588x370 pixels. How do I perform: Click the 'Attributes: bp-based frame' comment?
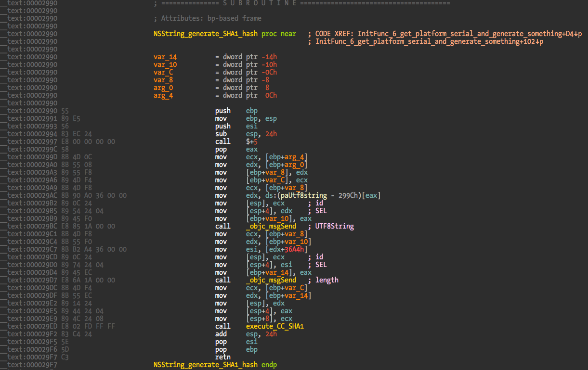tap(211, 18)
